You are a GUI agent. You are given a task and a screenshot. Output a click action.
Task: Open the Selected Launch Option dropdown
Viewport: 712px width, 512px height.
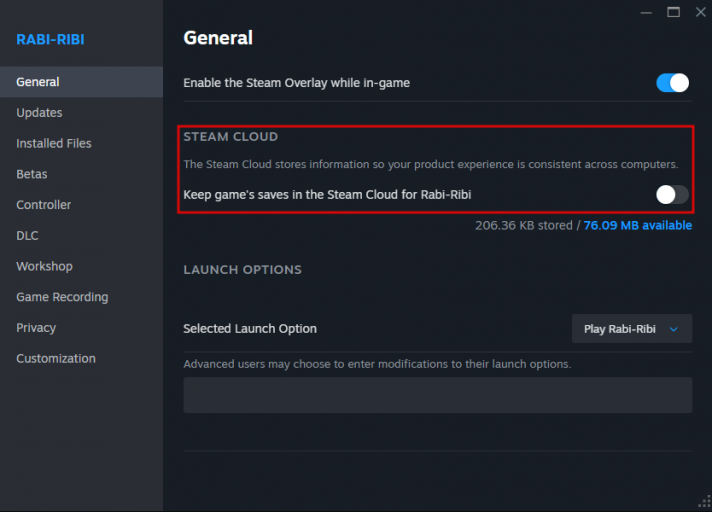[631, 328]
